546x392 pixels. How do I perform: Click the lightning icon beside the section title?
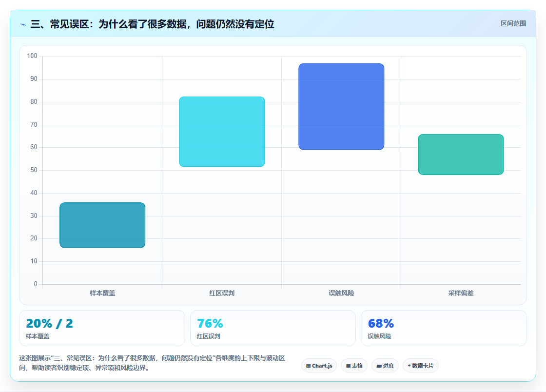23,25
